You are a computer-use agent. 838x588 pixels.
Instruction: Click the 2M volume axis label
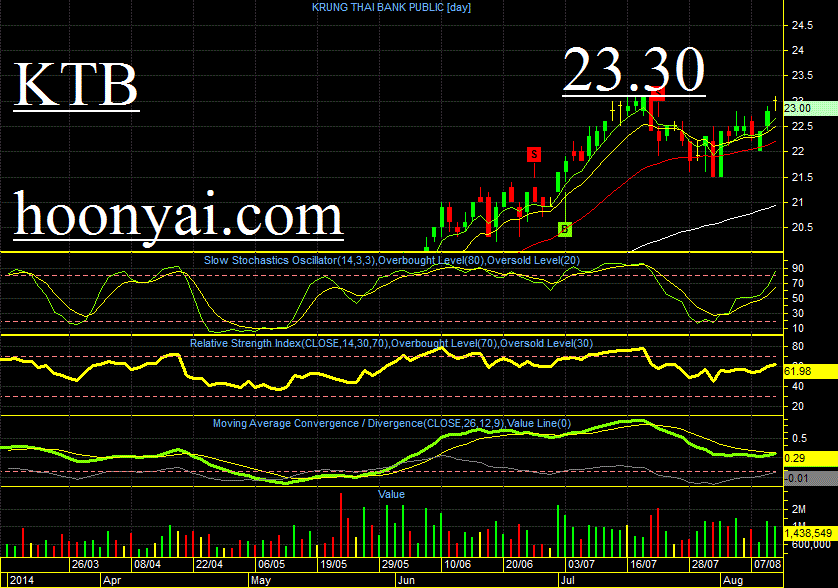pyautogui.click(x=799, y=509)
